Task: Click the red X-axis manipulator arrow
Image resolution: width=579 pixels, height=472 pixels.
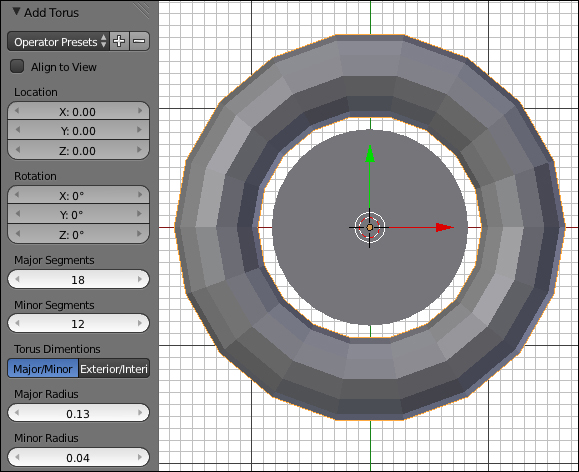Action: (x=444, y=227)
